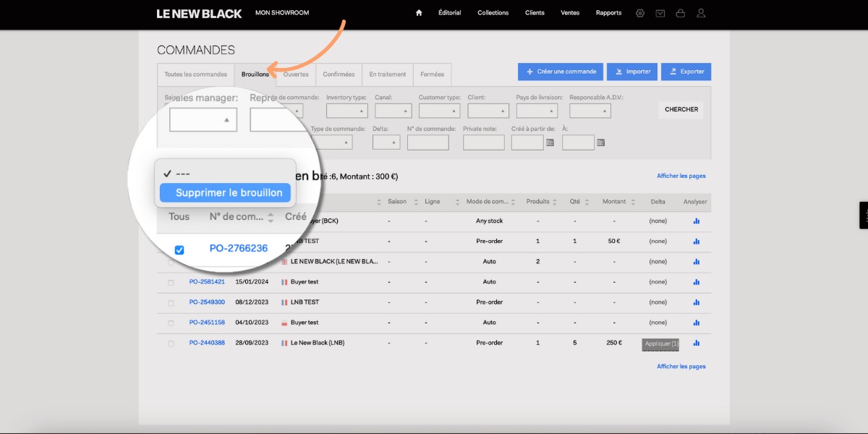Click the CHERCHER search button

681,110
